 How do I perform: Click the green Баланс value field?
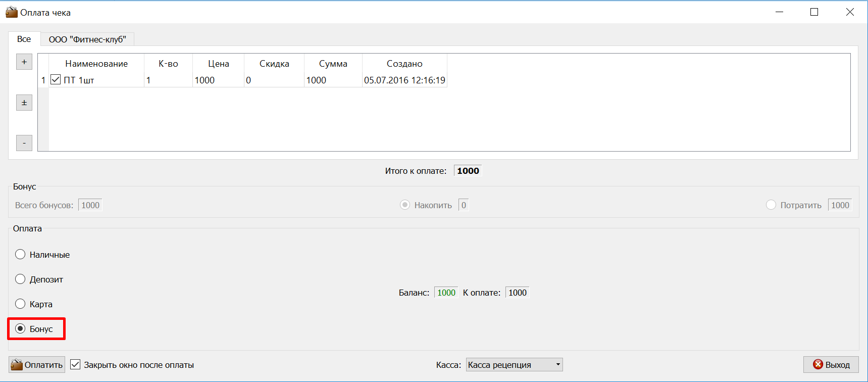pos(446,293)
